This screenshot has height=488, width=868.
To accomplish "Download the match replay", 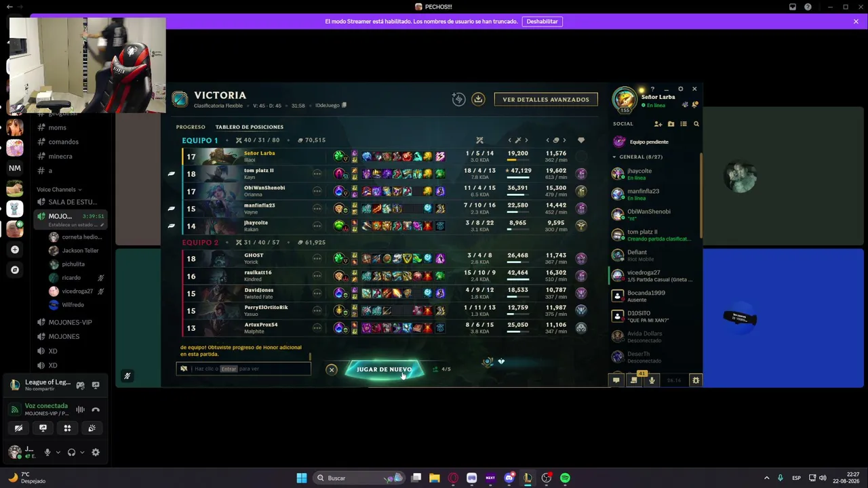I will pos(478,99).
